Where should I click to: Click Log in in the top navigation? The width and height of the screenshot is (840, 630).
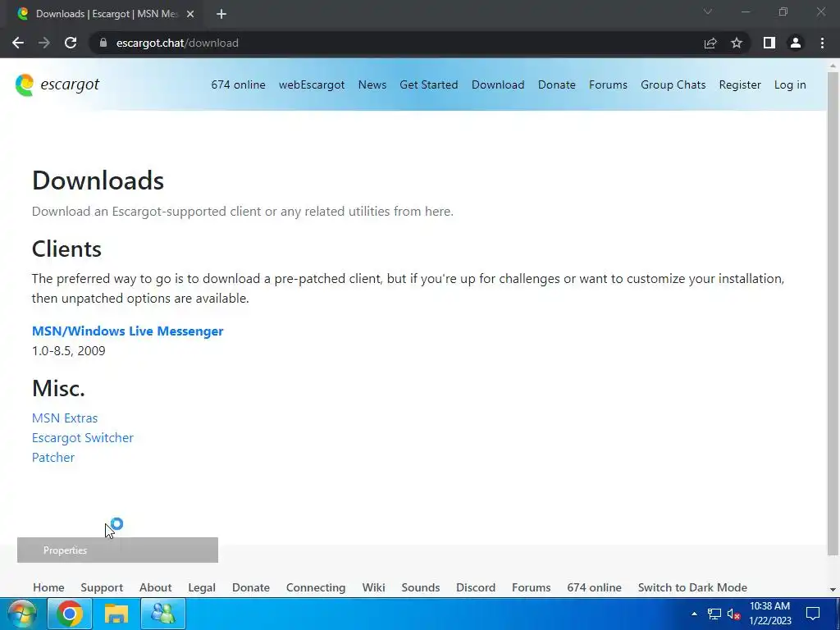tap(790, 84)
